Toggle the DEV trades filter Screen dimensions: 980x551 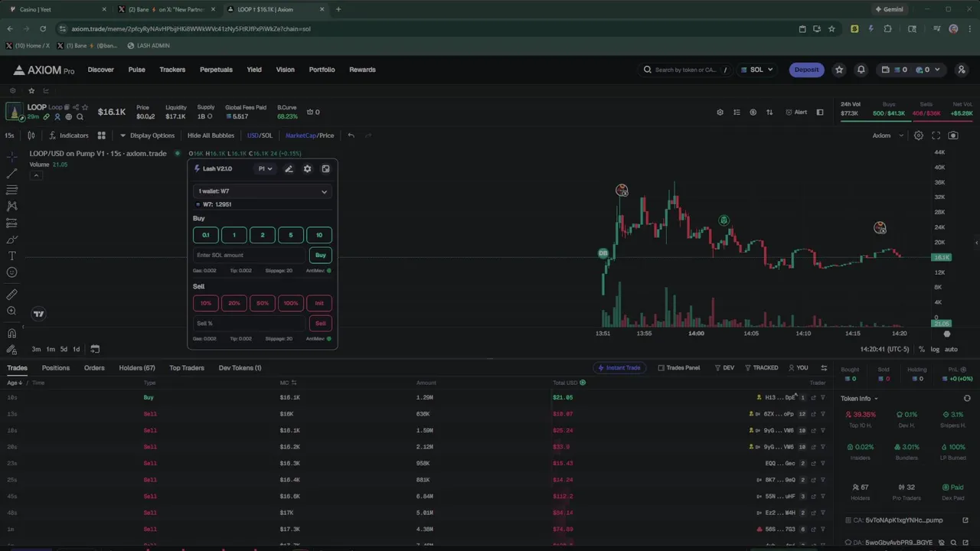pos(724,368)
